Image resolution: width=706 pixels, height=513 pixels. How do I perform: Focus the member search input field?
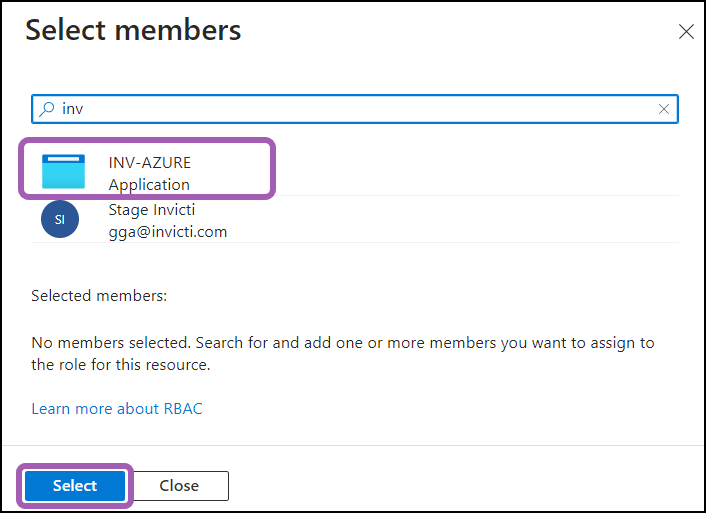click(355, 109)
